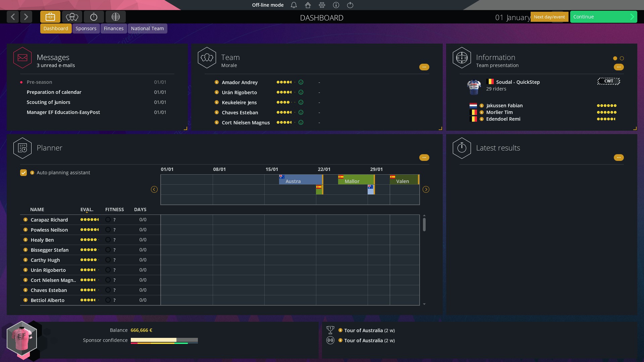This screenshot has height=362, width=644.
Task: Click the Latest results stopwatch icon
Action: pos(462,148)
